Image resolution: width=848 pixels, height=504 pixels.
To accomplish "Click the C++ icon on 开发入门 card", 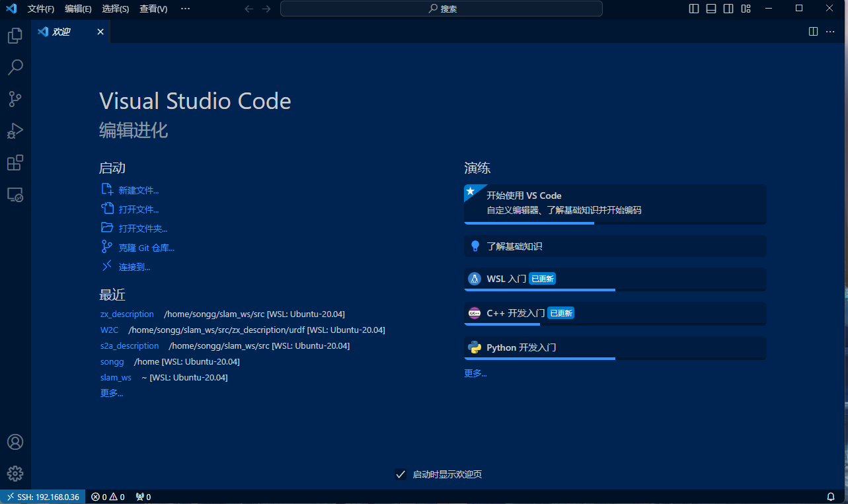I will (475, 313).
